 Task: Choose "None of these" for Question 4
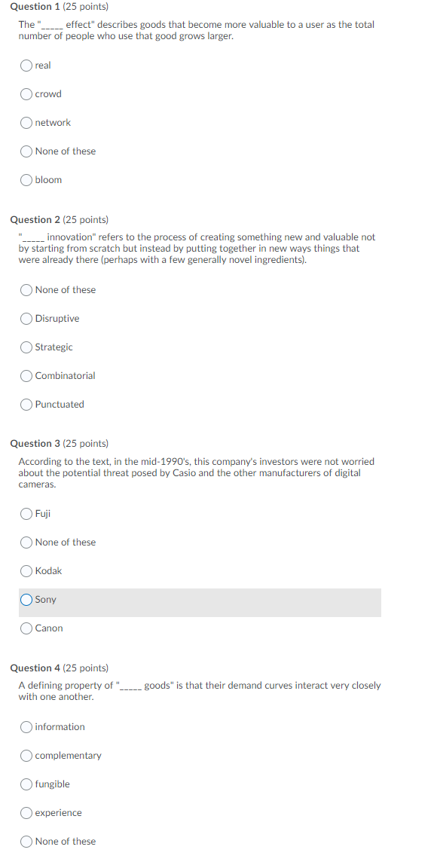(26, 841)
